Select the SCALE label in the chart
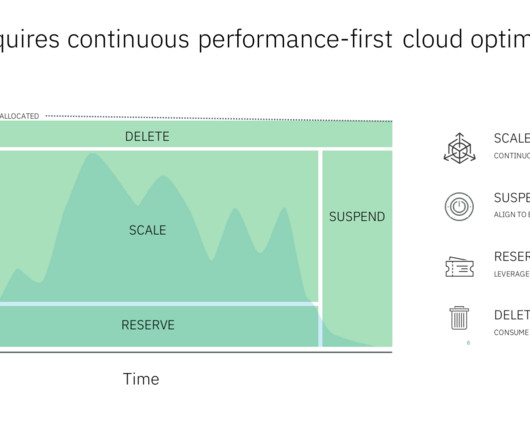530x442 pixels. tap(147, 230)
